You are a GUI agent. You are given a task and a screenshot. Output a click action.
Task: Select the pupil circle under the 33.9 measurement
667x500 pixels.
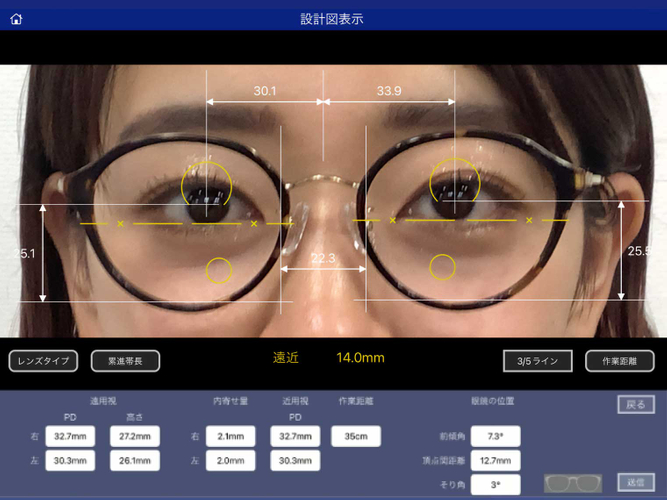455,182
